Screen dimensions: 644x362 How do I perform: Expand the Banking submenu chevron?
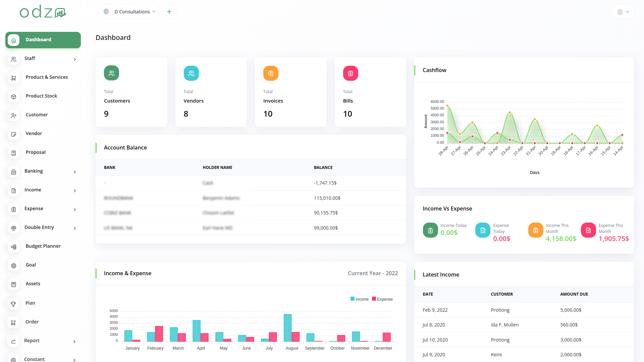[75, 172]
